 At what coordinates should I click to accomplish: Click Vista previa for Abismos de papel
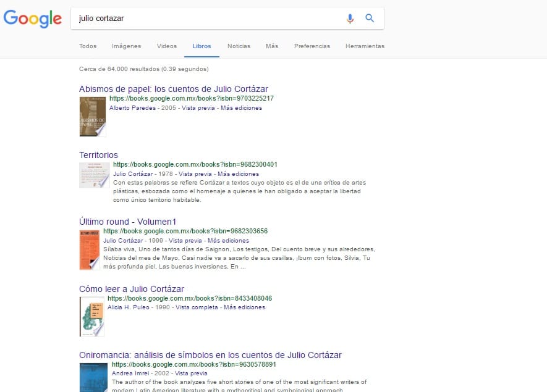point(198,108)
